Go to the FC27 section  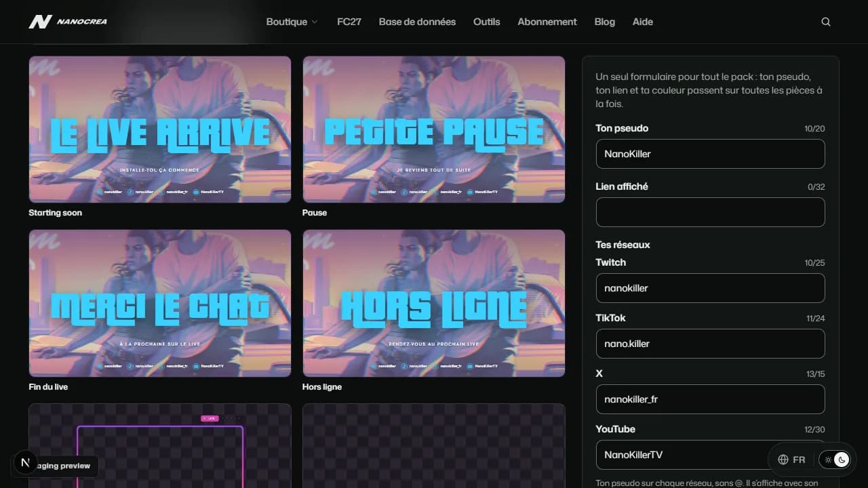coord(349,22)
